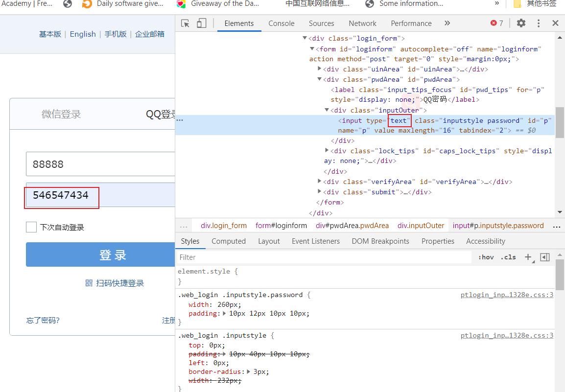Image resolution: width=565 pixels, height=392 pixels.
Task: Expand the uinArea div node
Action: [x=319, y=69]
